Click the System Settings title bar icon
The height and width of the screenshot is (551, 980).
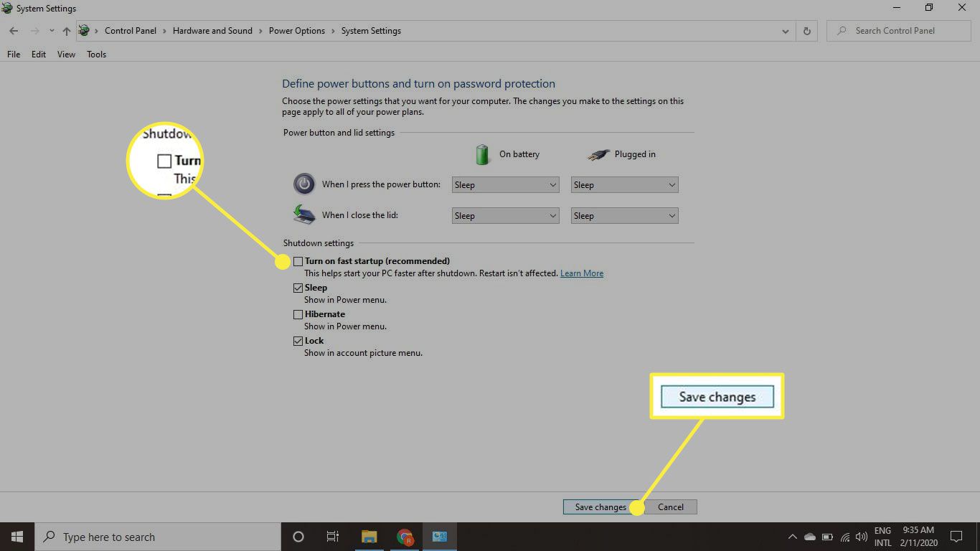[6, 9]
